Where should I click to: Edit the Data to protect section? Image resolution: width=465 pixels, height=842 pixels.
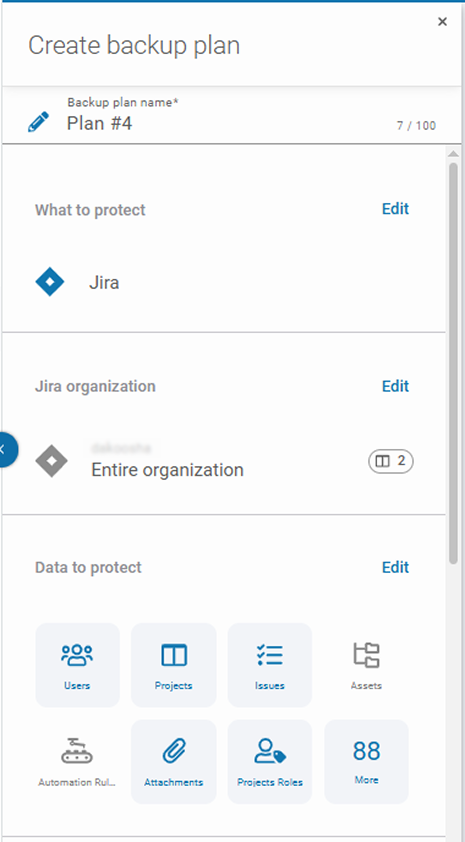395,567
